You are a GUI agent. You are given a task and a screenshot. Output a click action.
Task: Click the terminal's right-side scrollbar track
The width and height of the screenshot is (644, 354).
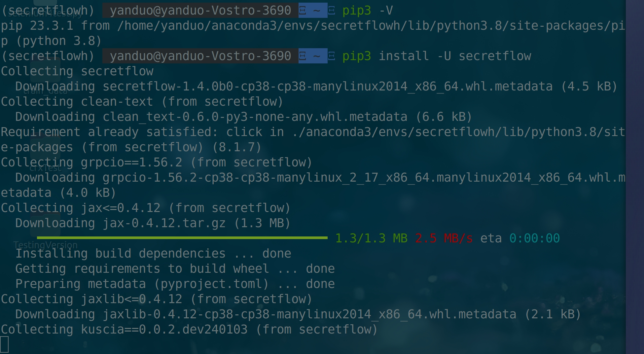pos(634,177)
